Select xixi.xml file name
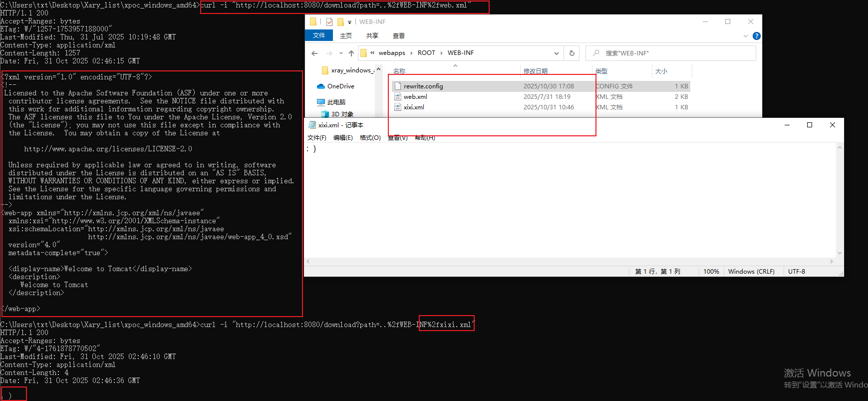This screenshot has height=401, width=868. pyautogui.click(x=414, y=107)
